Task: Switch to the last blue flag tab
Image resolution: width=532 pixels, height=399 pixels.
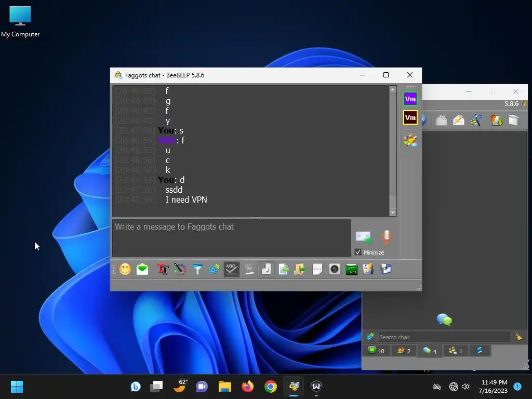Action: tap(480, 351)
